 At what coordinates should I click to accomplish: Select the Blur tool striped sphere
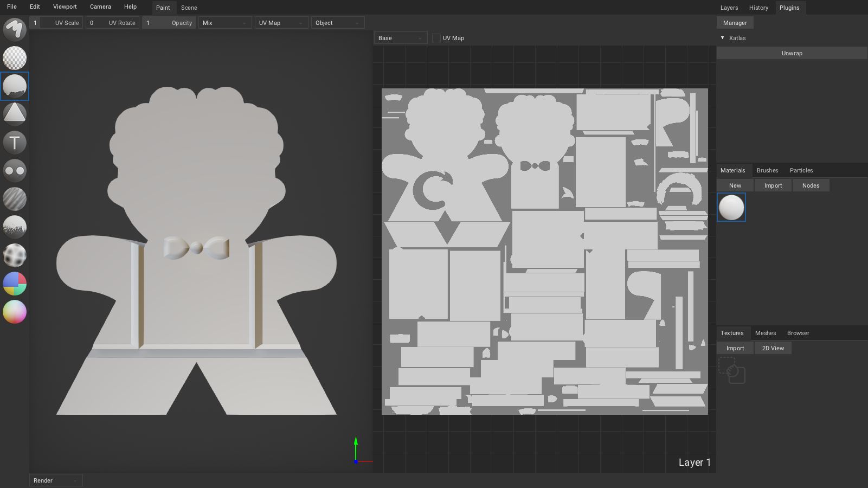click(15, 199)
